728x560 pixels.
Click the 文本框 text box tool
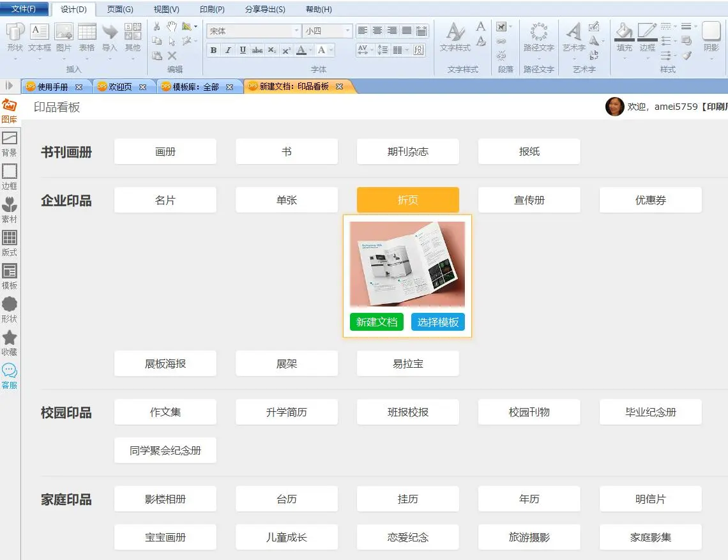[x=40, y=37]
